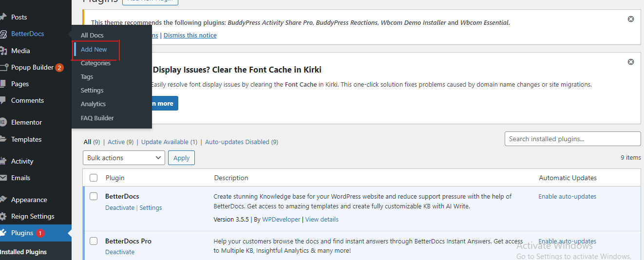The image size is (644, 260).
Task: Dismiss the theme recommendation notice with X icon
Action: point(631,19)
